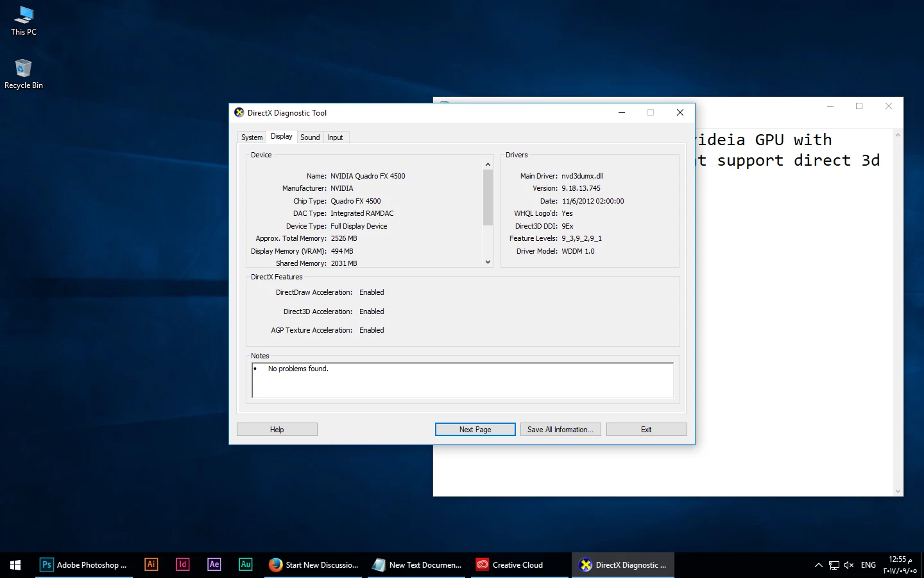Click the Device list scroll up arrow
This screenshot has height=578, width=924.
488,164
